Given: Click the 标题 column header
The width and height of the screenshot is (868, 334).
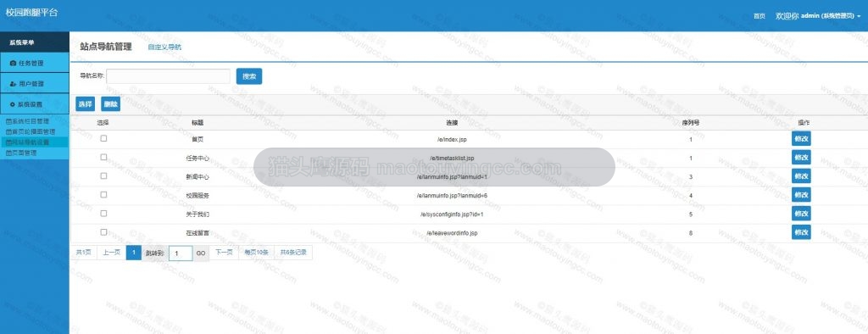Looking at the screenshot, I should [198, 122].
